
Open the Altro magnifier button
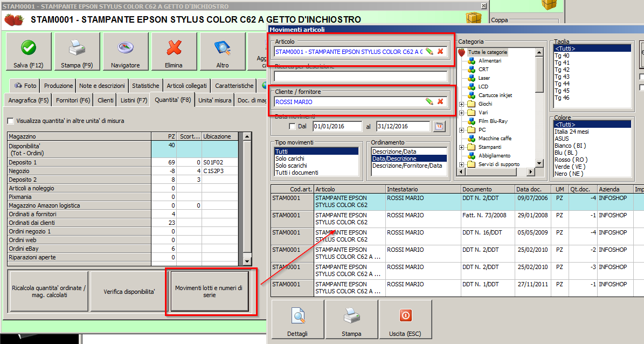pyautogui.click(x=222, y=51)
